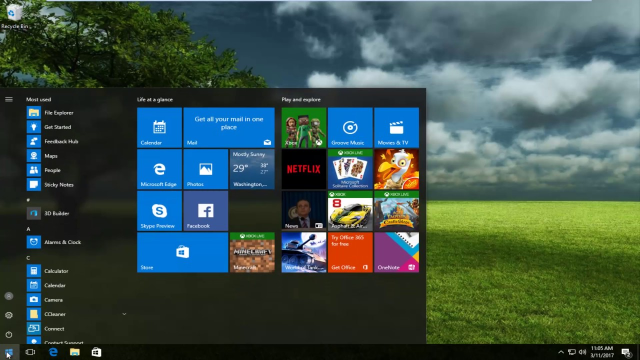
Task: Launch Calculator from app list
Action: pyautogui.click(x=76, y=271)
